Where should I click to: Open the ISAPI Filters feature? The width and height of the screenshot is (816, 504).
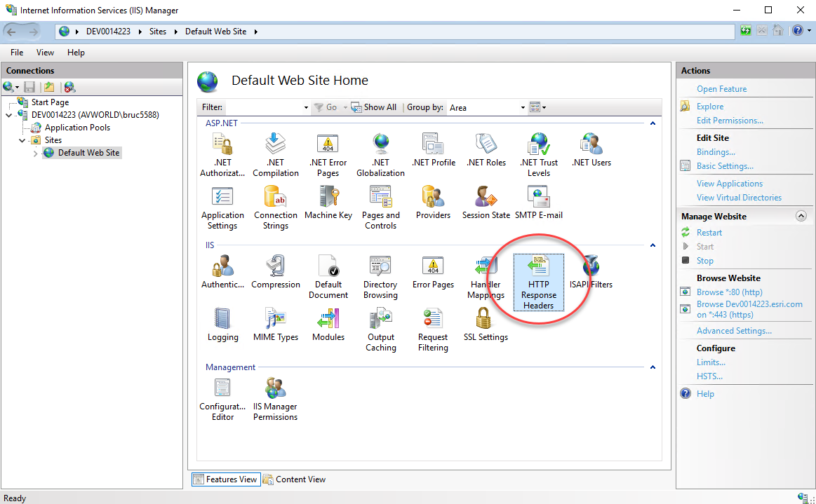point(591,272)
